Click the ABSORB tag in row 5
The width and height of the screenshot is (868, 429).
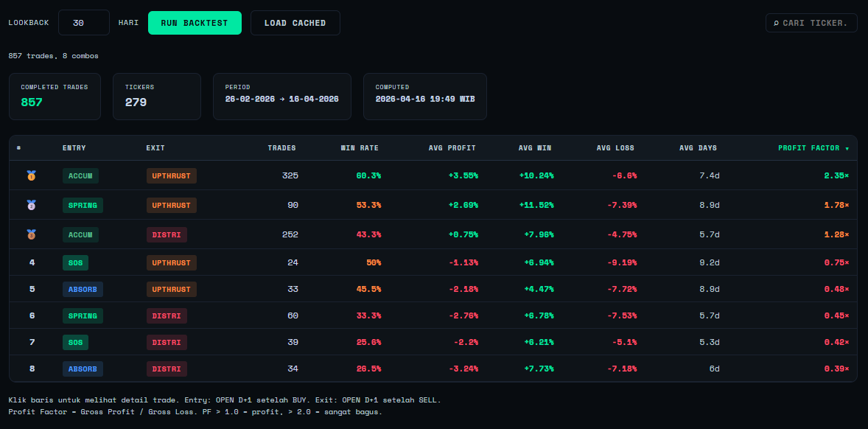(83, 289)
